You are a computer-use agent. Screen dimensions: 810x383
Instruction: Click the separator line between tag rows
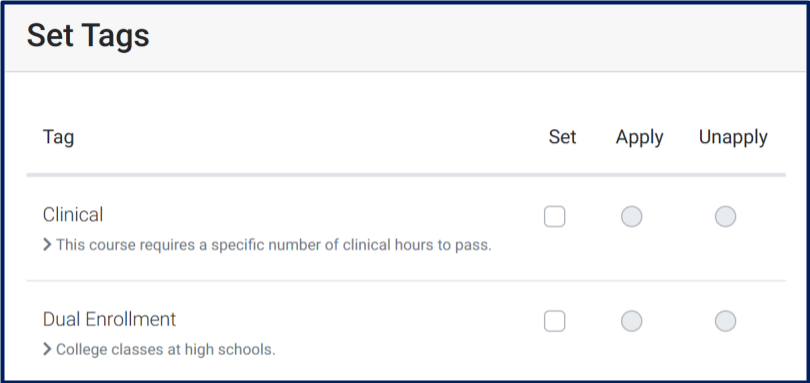pos(406,281)
